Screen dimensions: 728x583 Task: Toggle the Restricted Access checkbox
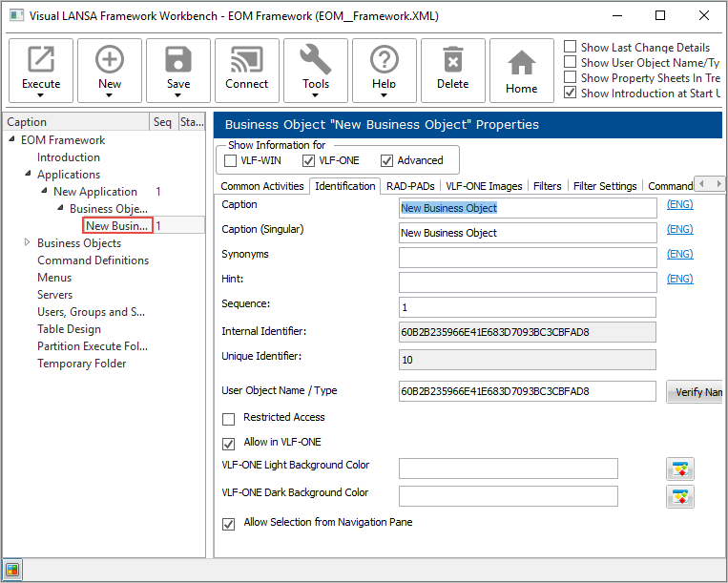229,418
